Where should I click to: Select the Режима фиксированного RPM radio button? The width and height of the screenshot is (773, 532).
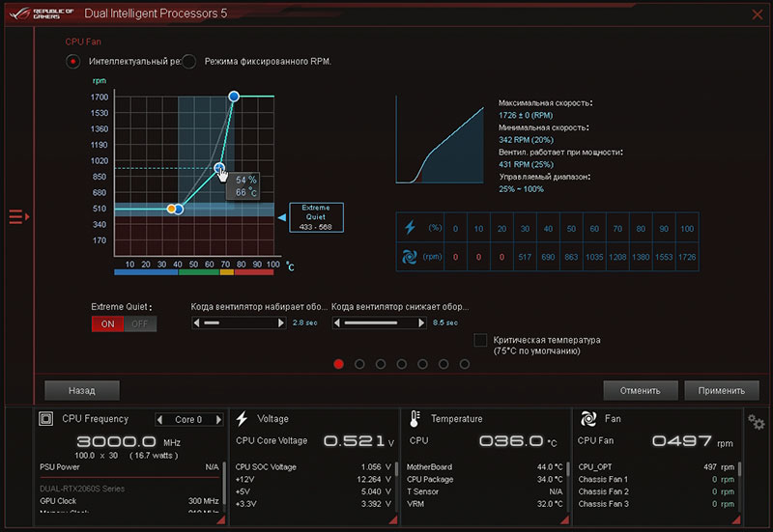pyautogui.click(x=188, y=62)
